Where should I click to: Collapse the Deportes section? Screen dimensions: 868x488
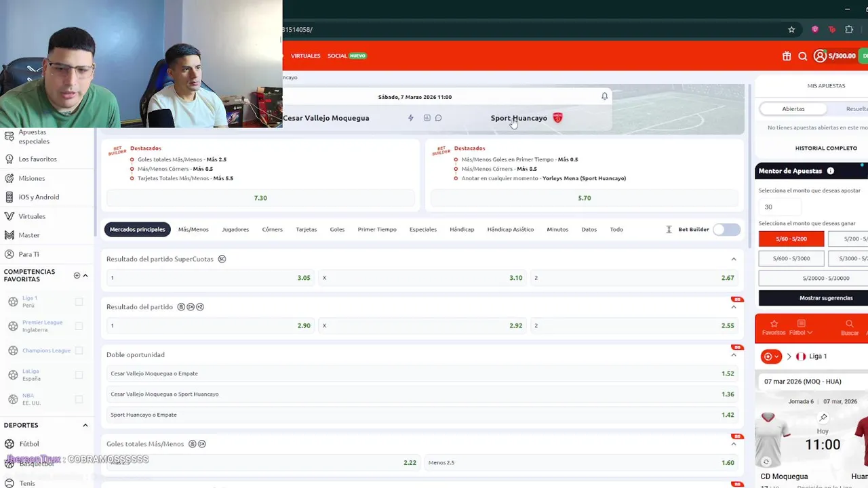(85, 425)
